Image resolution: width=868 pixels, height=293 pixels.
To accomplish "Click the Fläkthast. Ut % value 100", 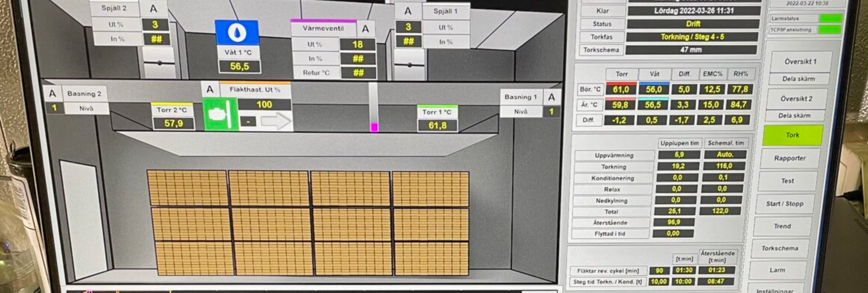I will 264,105.
